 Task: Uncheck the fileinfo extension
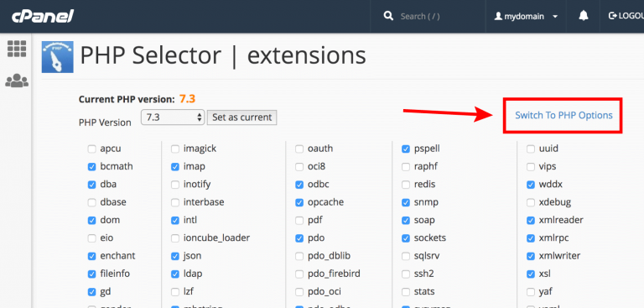[92, 274]
